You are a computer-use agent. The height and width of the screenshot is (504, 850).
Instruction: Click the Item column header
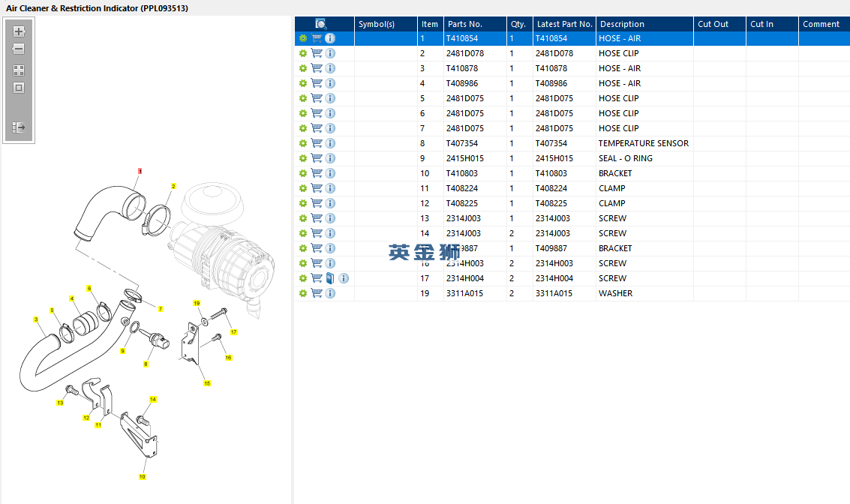pos(431,24)
